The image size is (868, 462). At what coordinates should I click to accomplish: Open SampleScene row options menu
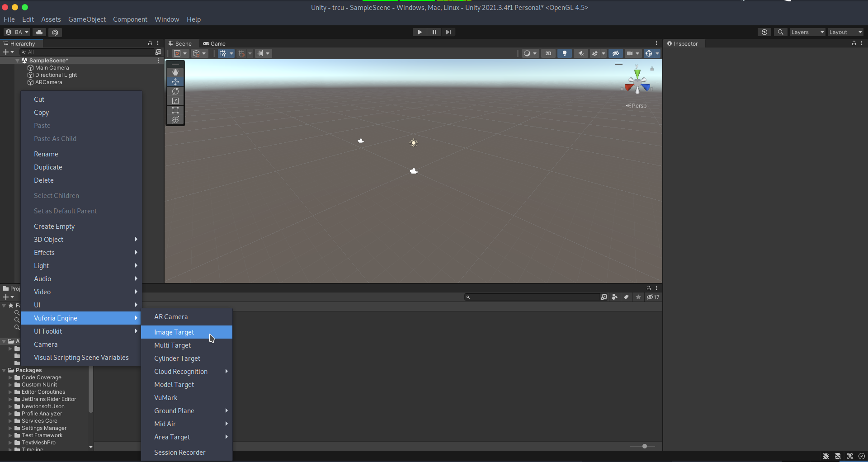click(x=158, y=61)
